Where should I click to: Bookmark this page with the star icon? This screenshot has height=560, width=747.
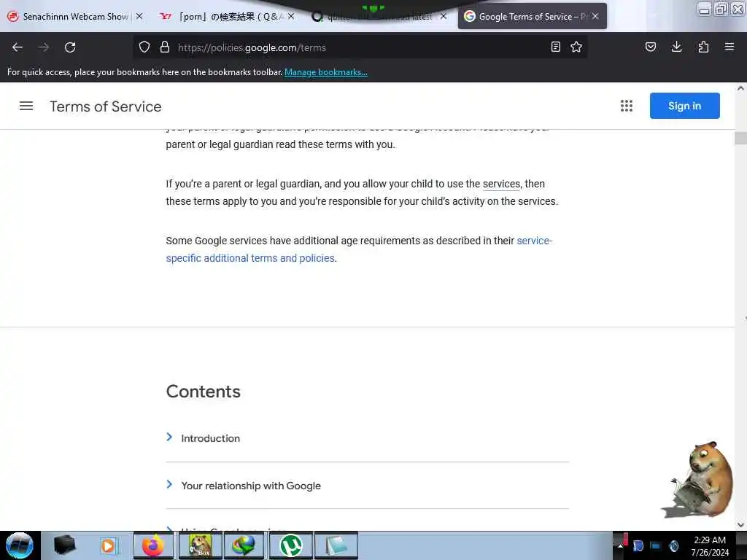[x=576, y=47]
